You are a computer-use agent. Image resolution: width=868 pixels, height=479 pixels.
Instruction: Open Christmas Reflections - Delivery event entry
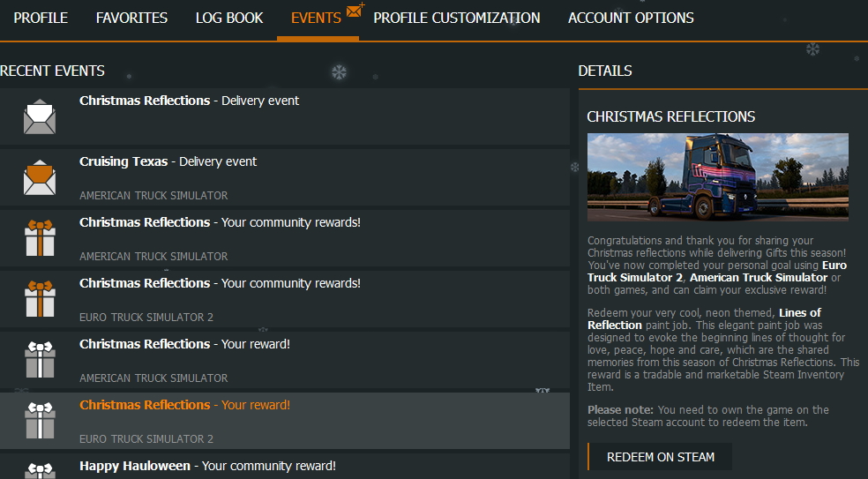pos(285,116)
